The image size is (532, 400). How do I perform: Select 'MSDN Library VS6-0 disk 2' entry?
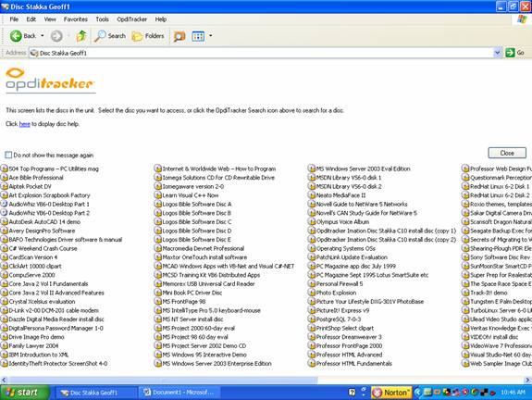(349, 186)
